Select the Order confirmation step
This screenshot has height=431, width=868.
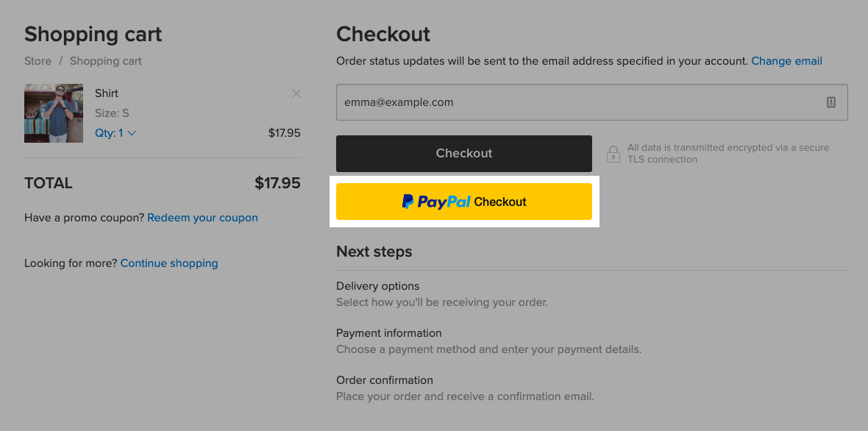(x=384, y=380)
